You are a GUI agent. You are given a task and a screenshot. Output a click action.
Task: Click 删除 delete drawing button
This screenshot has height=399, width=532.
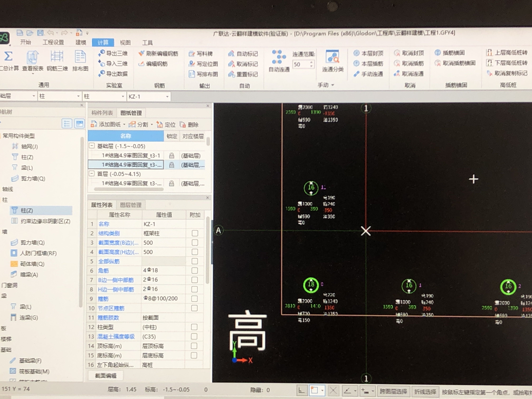(189, 125)
